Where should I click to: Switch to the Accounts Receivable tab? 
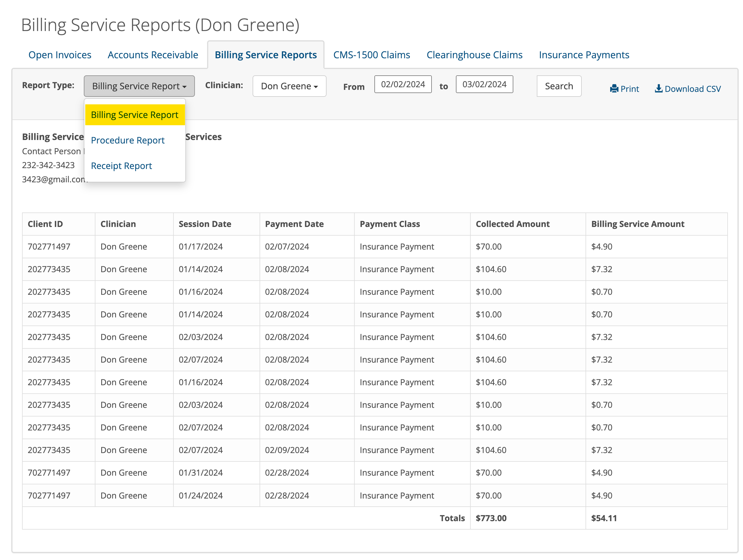(153, 55)
